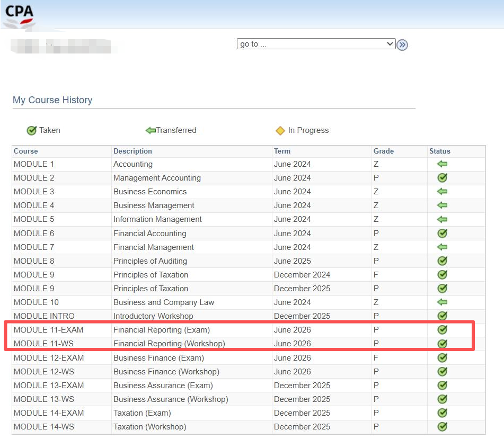The image size is (504, 448).
Task: Click the MODULE 1 transferred status arrow
Action: point(443,164)
